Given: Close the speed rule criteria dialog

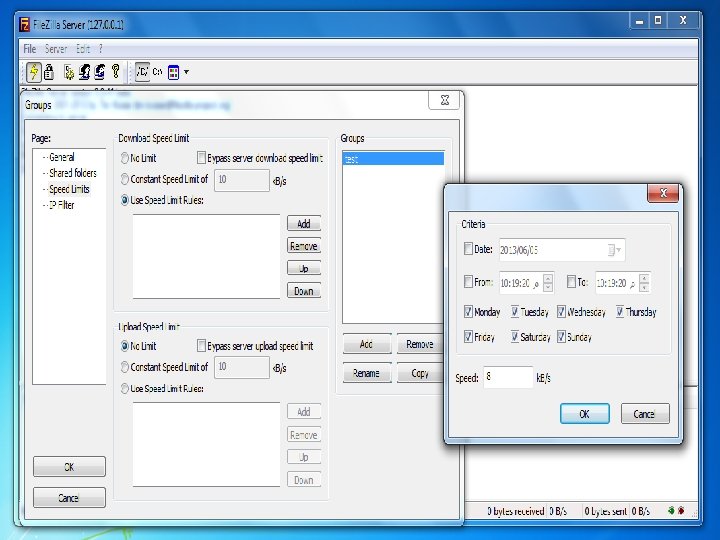Looking at the screenshot, I should tap(663, 193).
